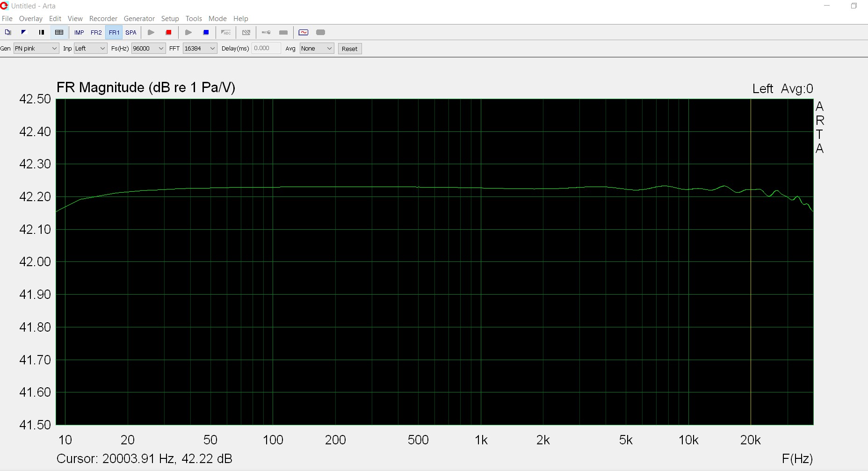Click the gray rounded rectangle toolbar icon
The height and width of the screenshot is (471, 868).
tap(321, 32)
